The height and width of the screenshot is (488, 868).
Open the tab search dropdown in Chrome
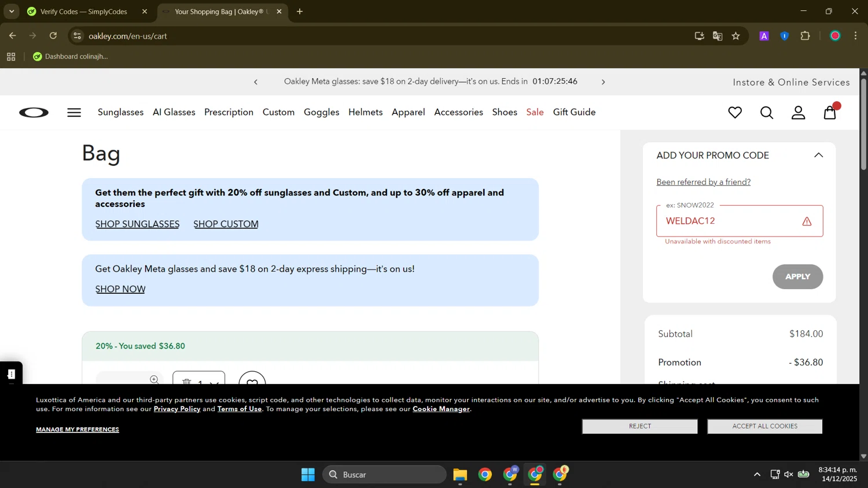12,12
